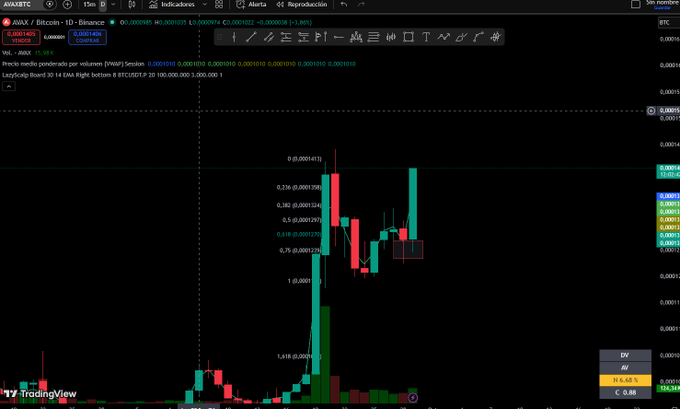This screenshot has width=680, height=409.
Task: Expand the timeframe dropdown chevron
Action: coord(114,4)
